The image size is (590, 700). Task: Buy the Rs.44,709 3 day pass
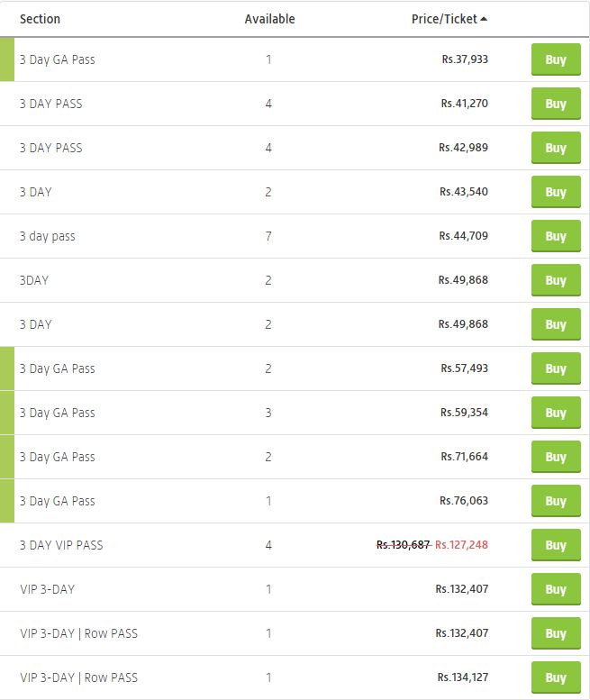click(x=556, y=236)
